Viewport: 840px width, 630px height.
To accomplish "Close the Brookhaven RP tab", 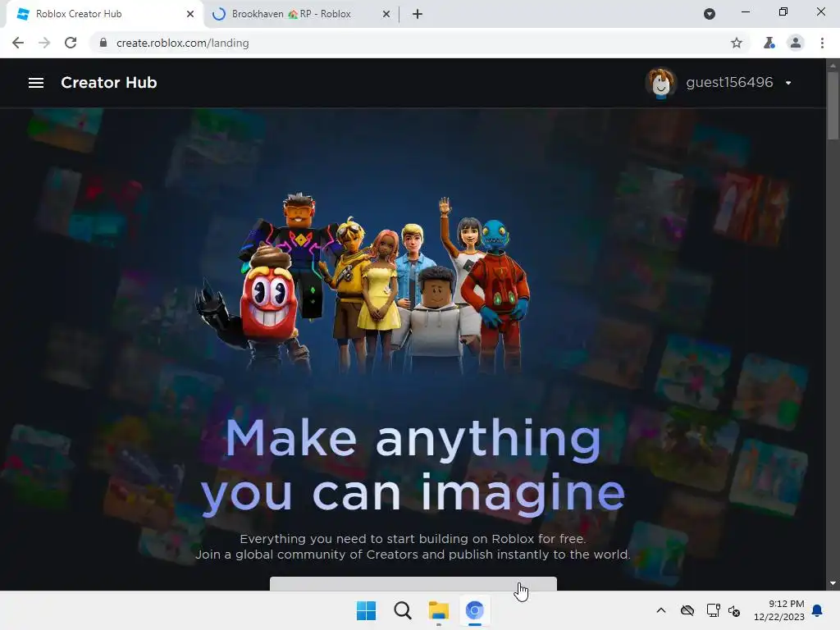I will click(x=386, y=14).
